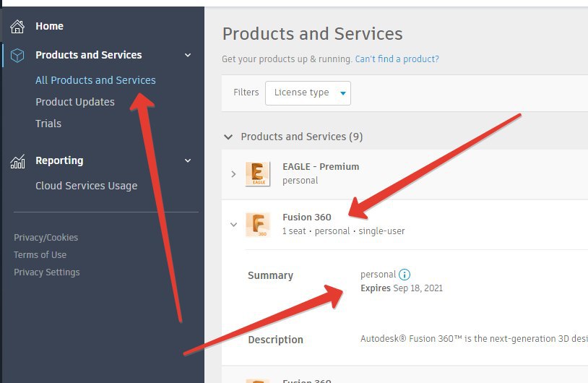Open the License type filter dropdown
The image size is (588, 383).
(x=308, y=93)
